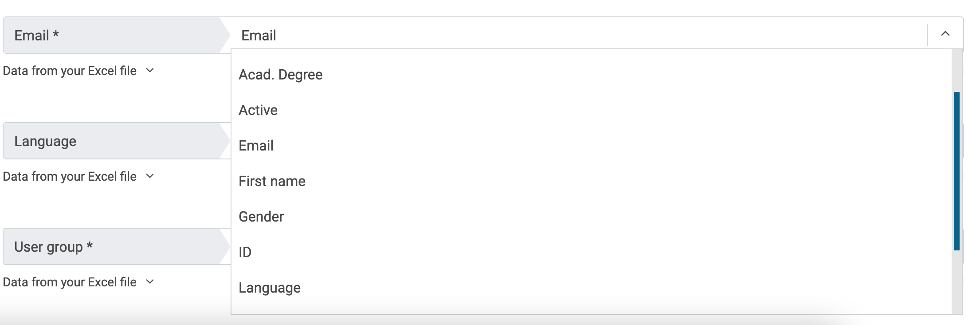The height and width of the screenshot is (325, 980).
Task: Select Active from the dropdown list
Action: [258, 110]
